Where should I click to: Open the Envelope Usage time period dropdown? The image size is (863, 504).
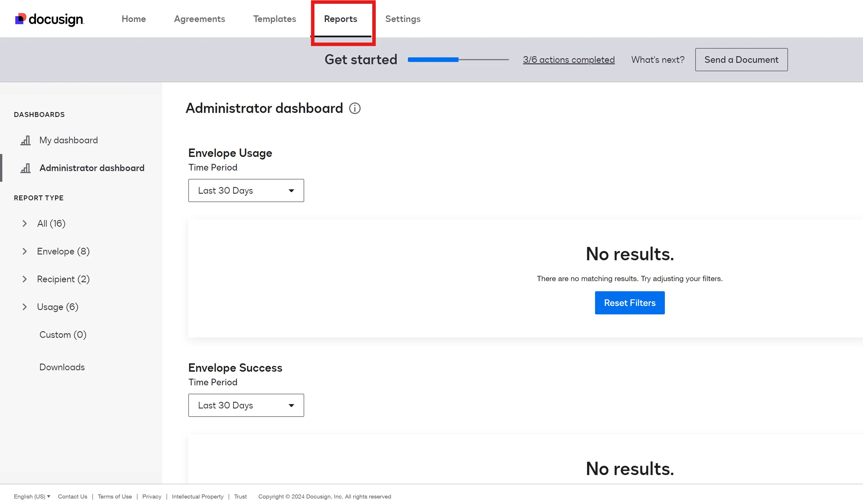pos(246,190)
